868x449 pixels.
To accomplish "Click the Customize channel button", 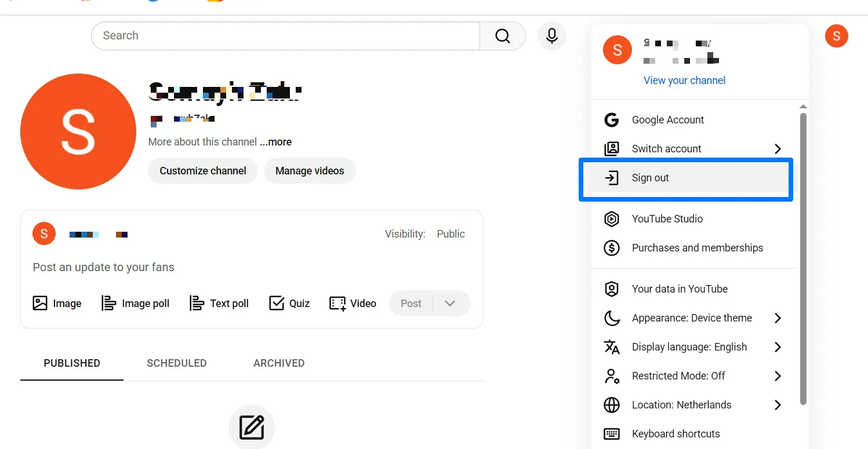I will pos(202,170).
